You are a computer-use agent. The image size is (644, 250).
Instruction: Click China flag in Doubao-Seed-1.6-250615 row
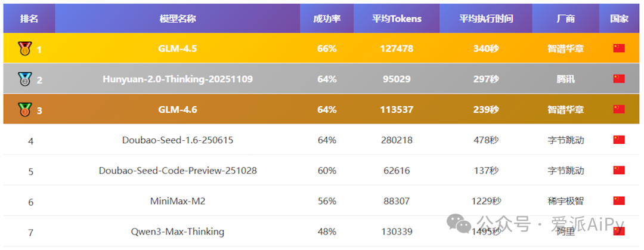[619, 140]
